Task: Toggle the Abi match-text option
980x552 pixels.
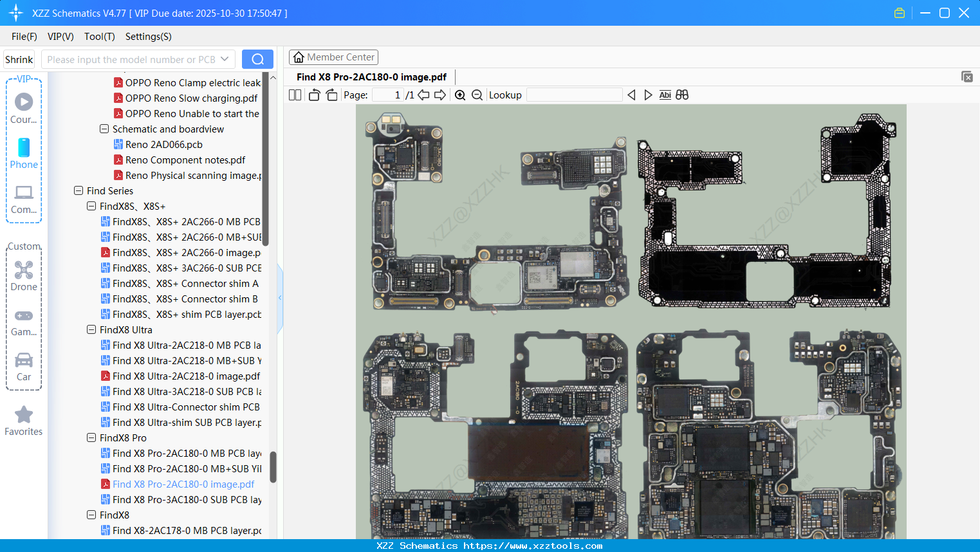Action: tap(665, 95)
